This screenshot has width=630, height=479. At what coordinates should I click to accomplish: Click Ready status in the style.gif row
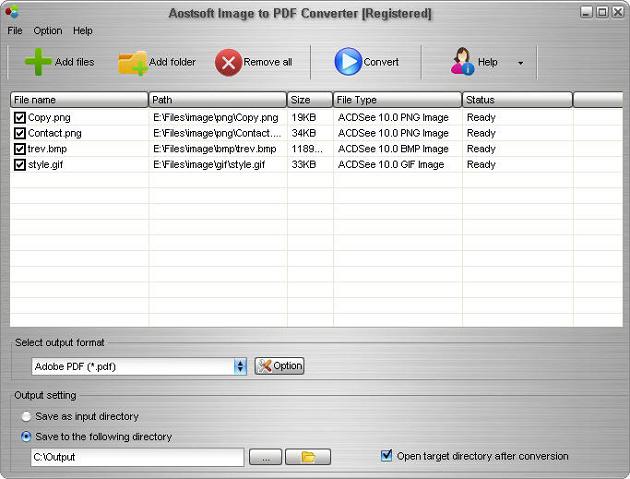(x=481, y=165)
